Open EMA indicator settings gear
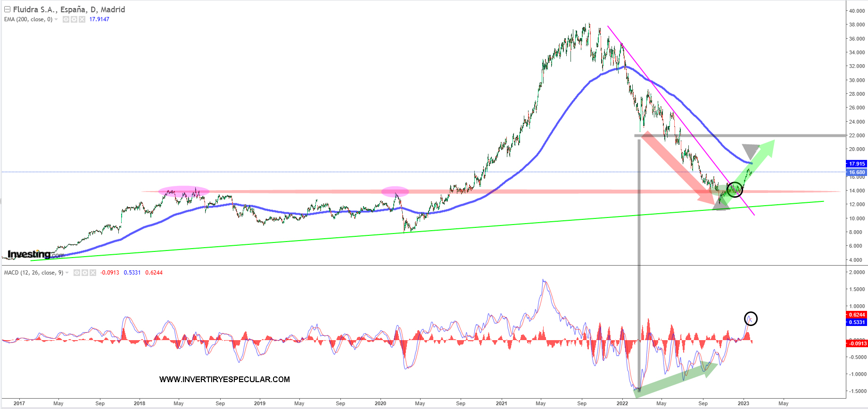Screen dimensions: 868x409 pos(74,19)
